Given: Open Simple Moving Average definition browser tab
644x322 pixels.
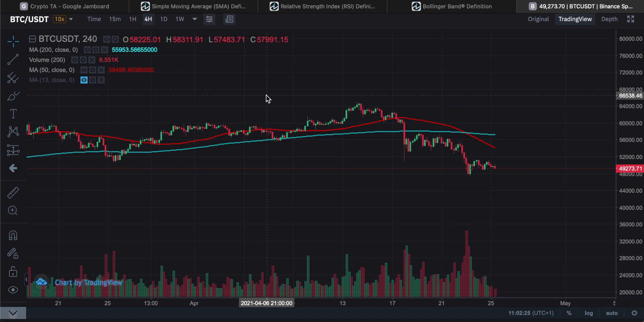Looking at the screenshot, I should point(194,6).
